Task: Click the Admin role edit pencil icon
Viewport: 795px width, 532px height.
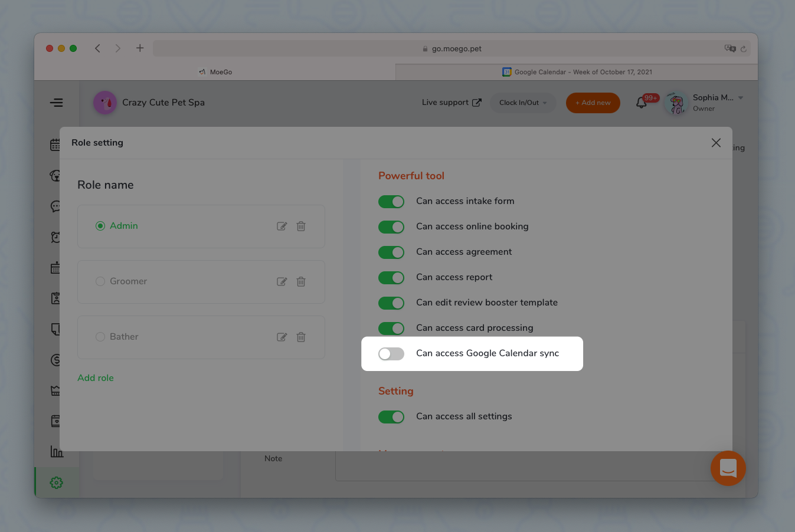Action: coord(282,226)
